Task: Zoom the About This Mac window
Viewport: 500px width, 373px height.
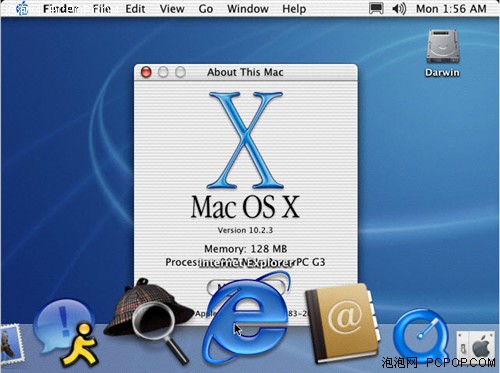Action: [x=180, y=72]
